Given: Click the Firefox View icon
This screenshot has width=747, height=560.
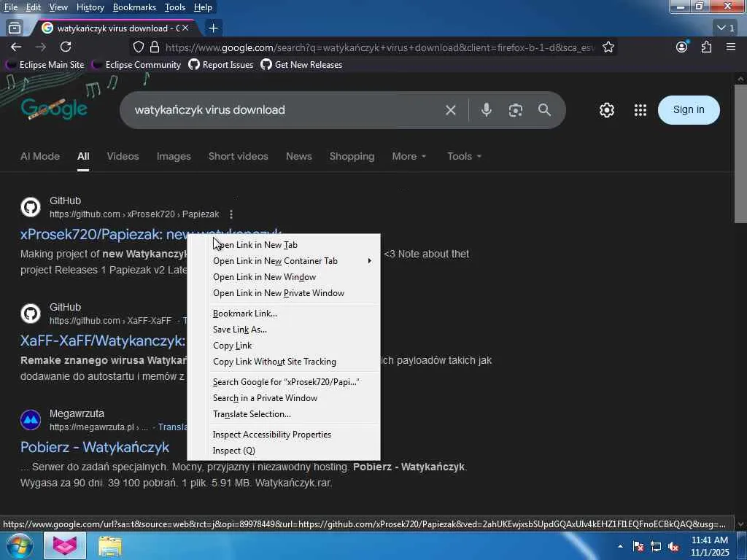Looking at the screenshot, I should pos(15,28).
